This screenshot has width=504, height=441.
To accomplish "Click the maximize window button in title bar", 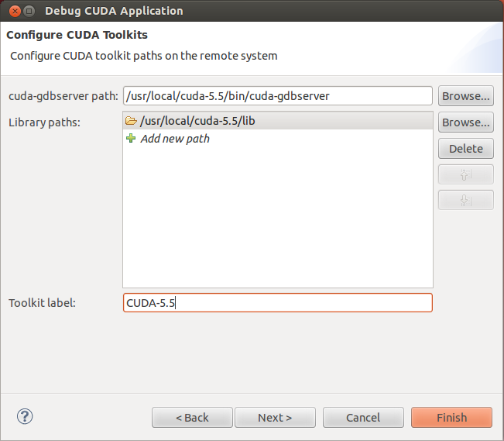I will click(x=27, y=11).
